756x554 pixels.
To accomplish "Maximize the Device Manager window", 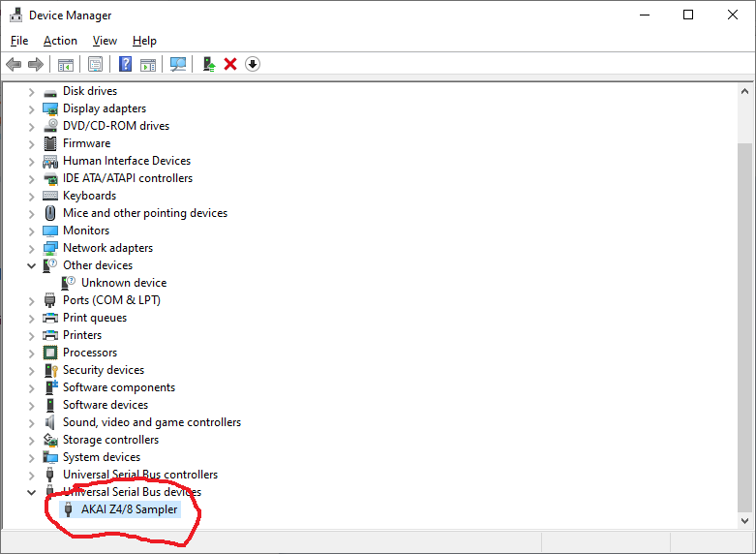I will tap(688, 15).
